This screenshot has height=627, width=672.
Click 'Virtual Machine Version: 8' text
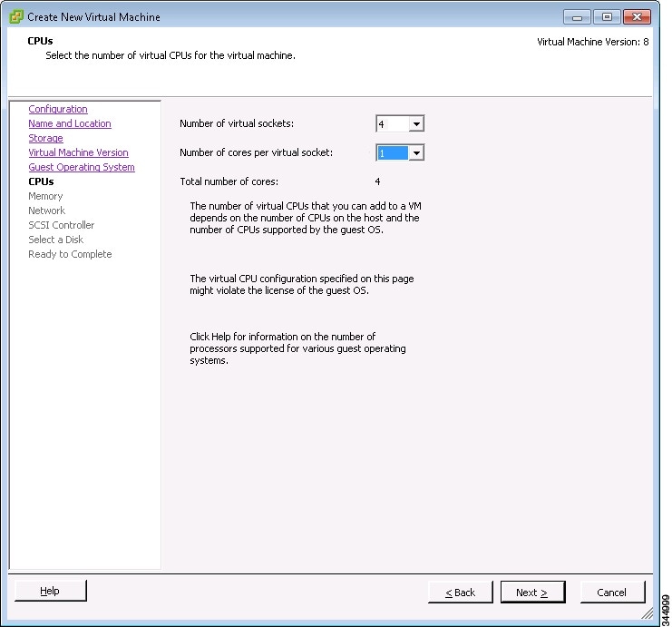593,42
